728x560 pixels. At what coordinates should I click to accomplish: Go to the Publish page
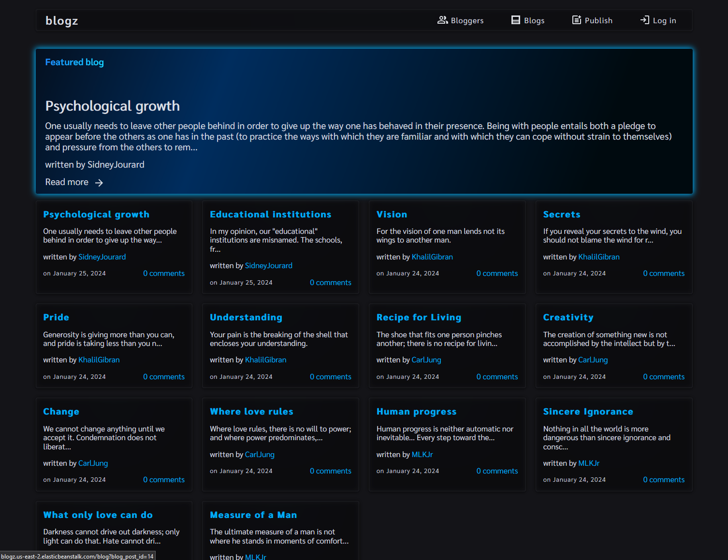(x=598, y=21)
